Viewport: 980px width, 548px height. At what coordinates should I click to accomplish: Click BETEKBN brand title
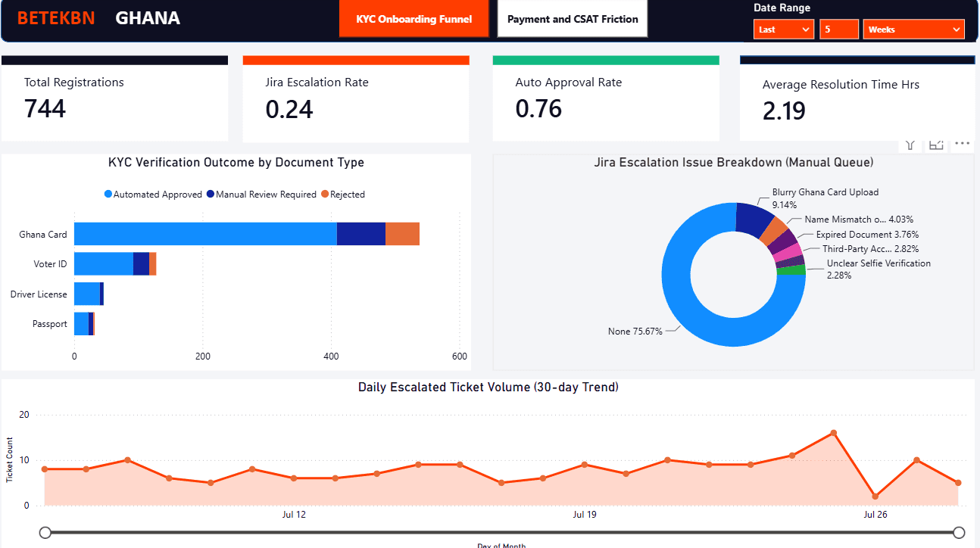click(x=56, y=18)
